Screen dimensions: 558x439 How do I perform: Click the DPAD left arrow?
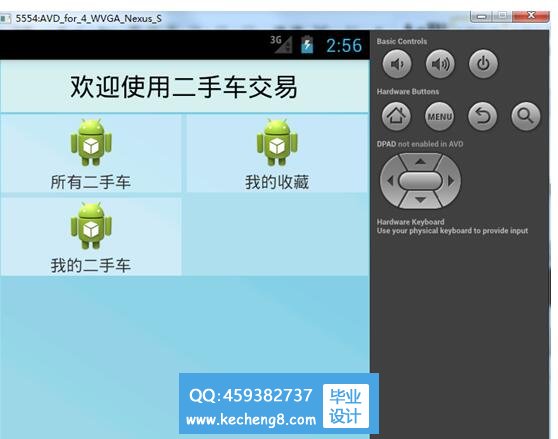tap(389, 181)
